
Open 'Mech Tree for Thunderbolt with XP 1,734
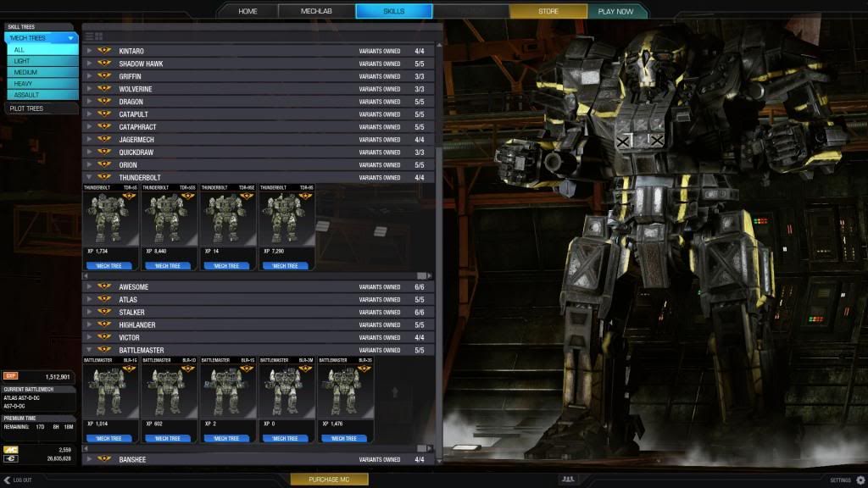coord(109,266)
